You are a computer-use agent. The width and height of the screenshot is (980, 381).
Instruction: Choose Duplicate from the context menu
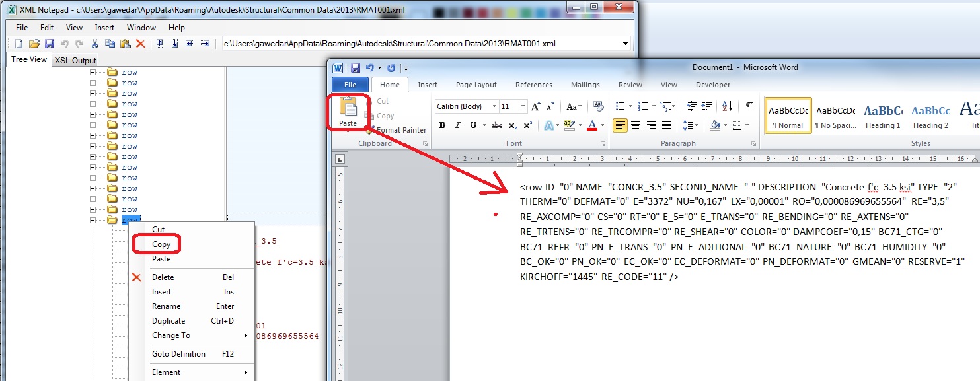tap(169, 321)
